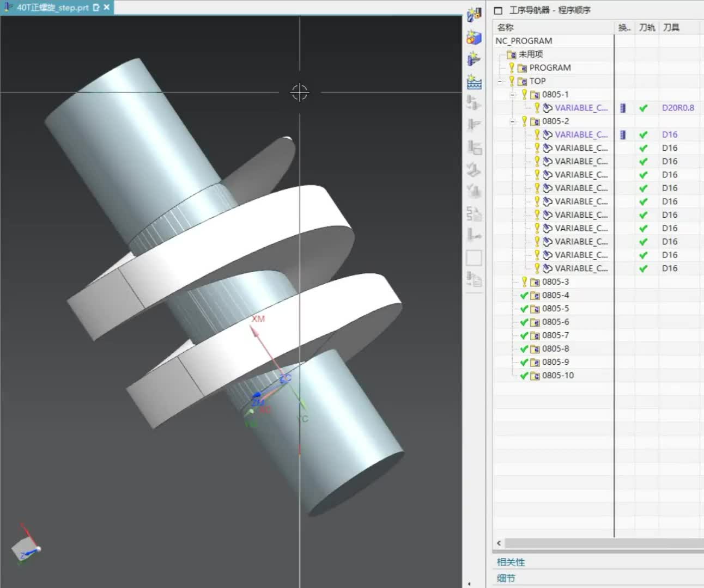Select the 0805-9 program group

(555, 362)
